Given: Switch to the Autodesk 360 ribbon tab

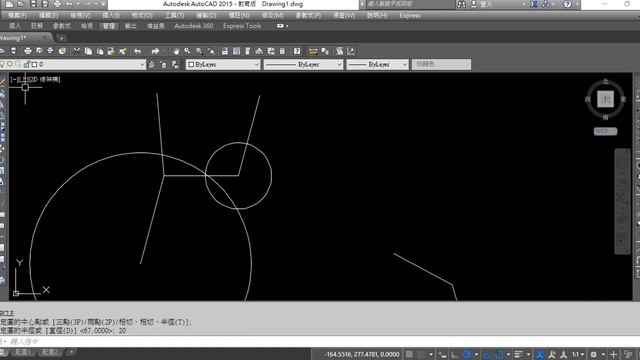Looking at the screenshot, I should [x=193, y=26].
